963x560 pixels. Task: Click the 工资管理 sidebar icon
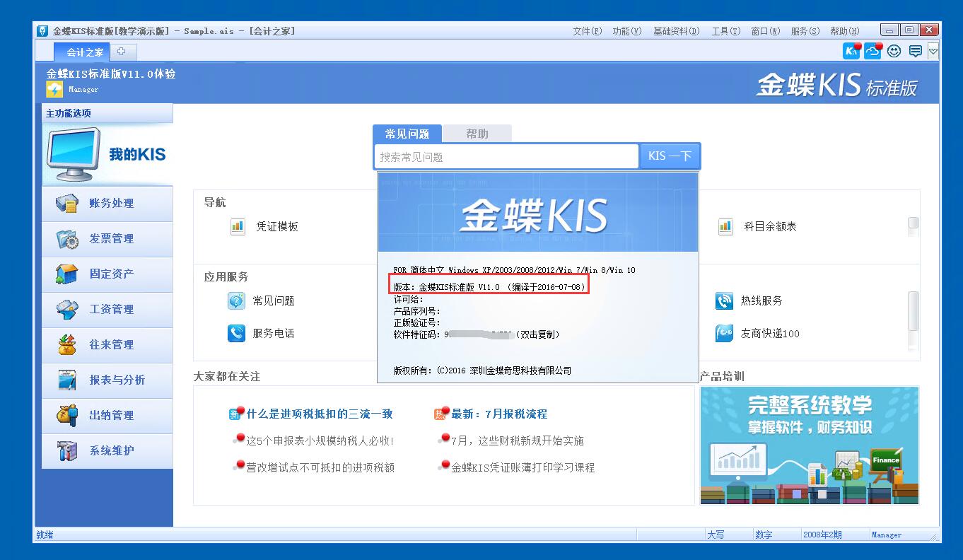click(x=67, y=310)
